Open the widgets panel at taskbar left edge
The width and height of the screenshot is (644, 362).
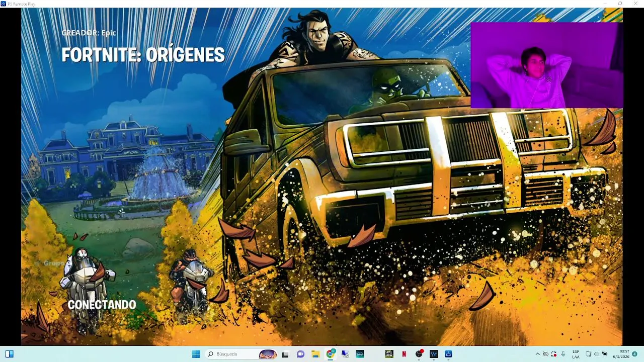tap(9, 354)
